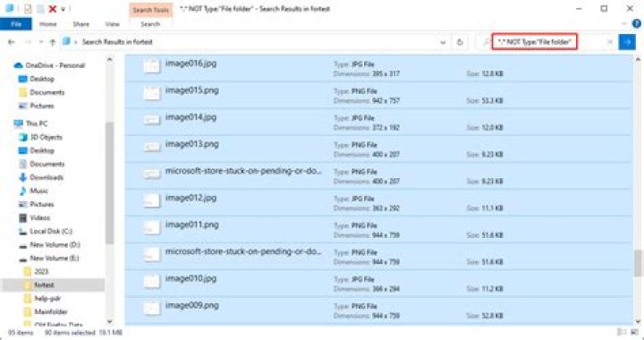The width and height of the screenshot is (644, 340).
Task: Switch to the Home ribbon tab
Action: (47, 24)
